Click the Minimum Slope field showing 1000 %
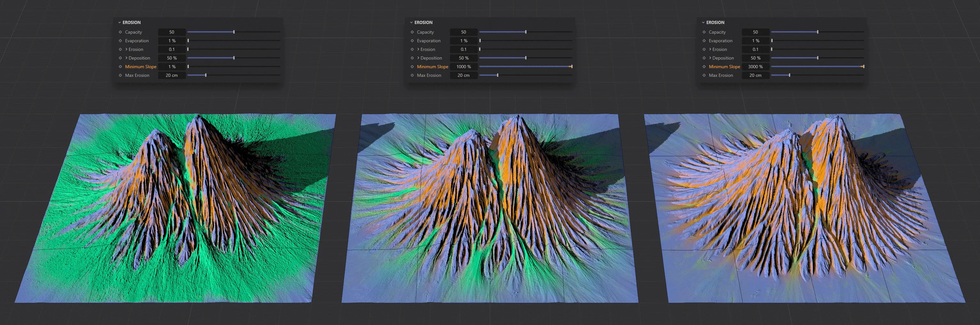This screenshot has height=325, width=980. 463,67
